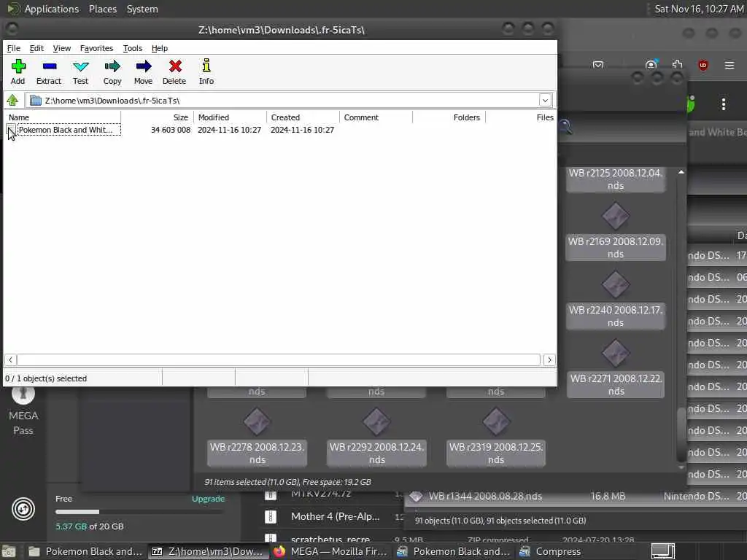Sort by the Comment column header
This screenshot has height=560, width=747.
pyautogui.click(x=376, y=117)
